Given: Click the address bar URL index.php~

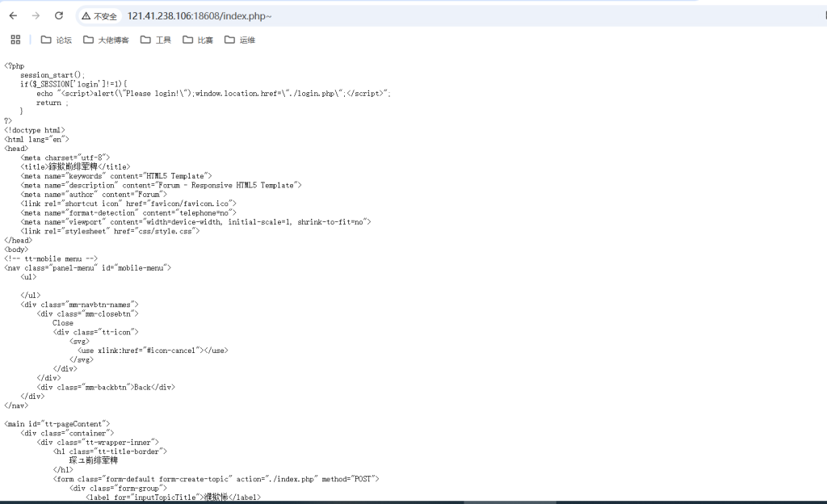Looking at the screenshot, I should 199,16.
